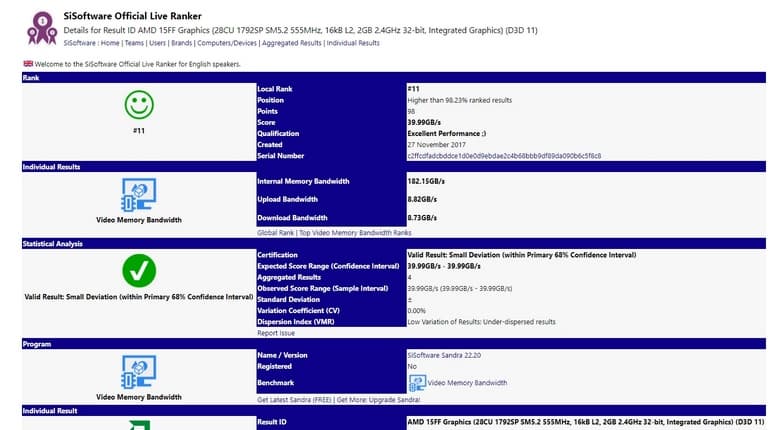Viewport: 780px width, 430px height.
Task: Click the Program section header
Action: coord(394,344)
